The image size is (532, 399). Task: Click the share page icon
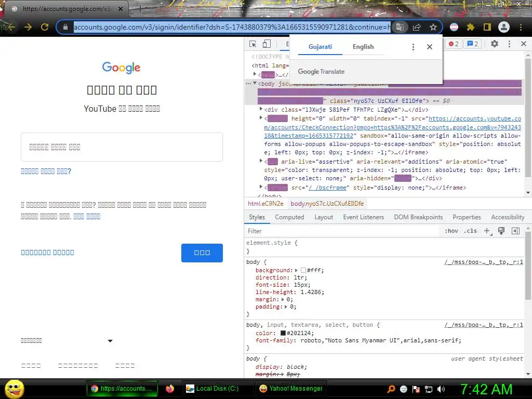tap(417, 27)
